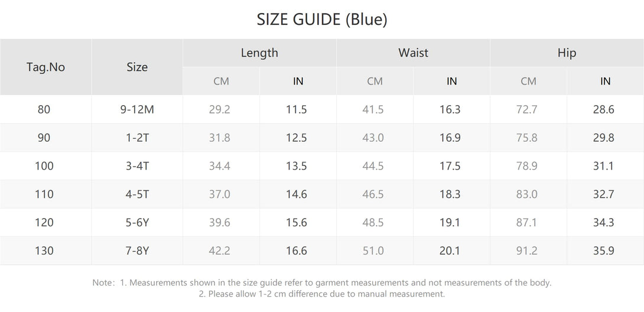Select the 3-4T size cell

(136, 166)
